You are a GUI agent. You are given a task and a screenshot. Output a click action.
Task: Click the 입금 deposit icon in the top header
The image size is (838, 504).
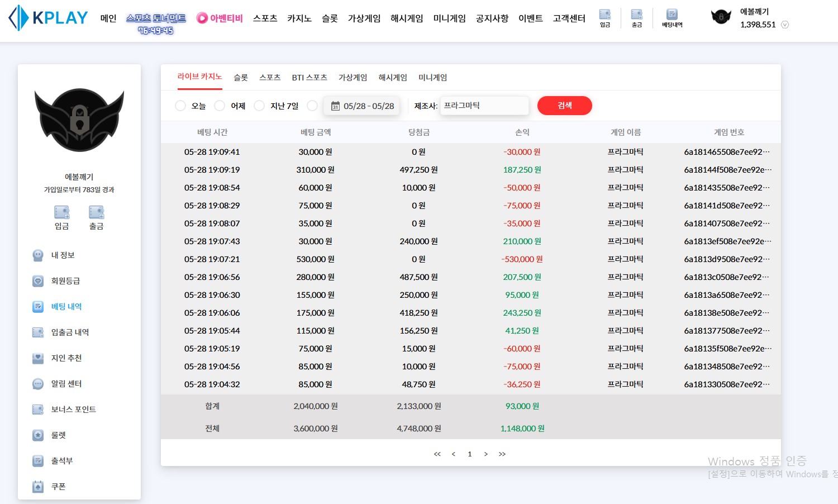pos(605,15)
